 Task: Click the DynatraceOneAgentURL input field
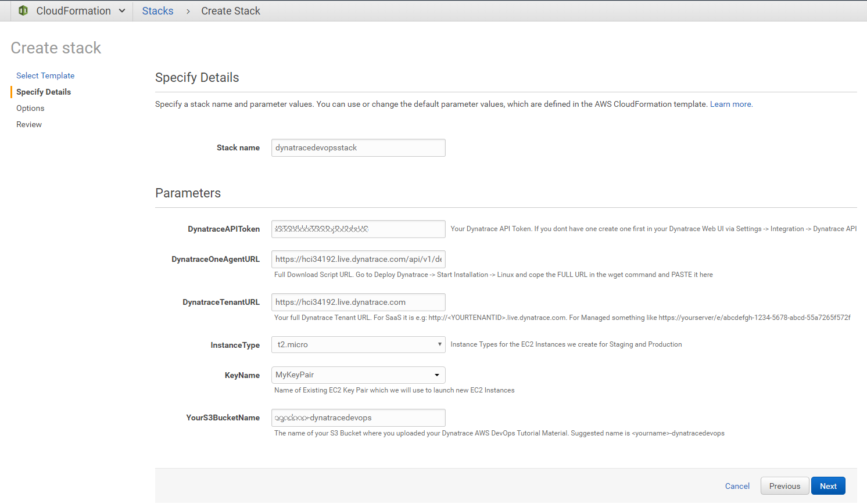[359, 259]
